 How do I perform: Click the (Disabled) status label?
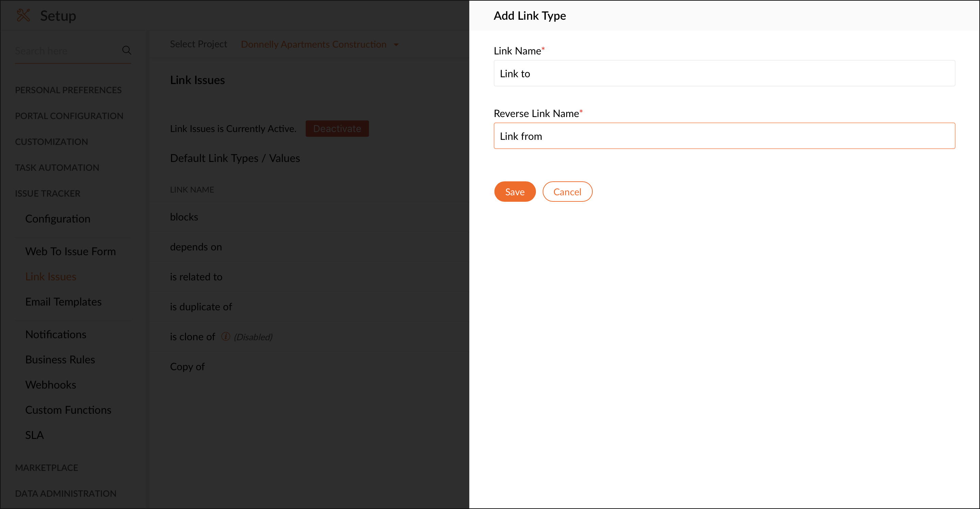tap(253, 337)
